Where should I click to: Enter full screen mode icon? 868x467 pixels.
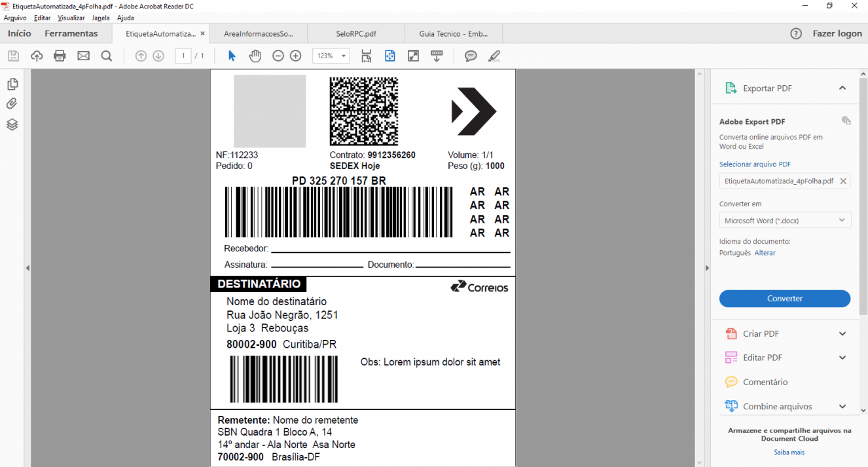(414, 56)
